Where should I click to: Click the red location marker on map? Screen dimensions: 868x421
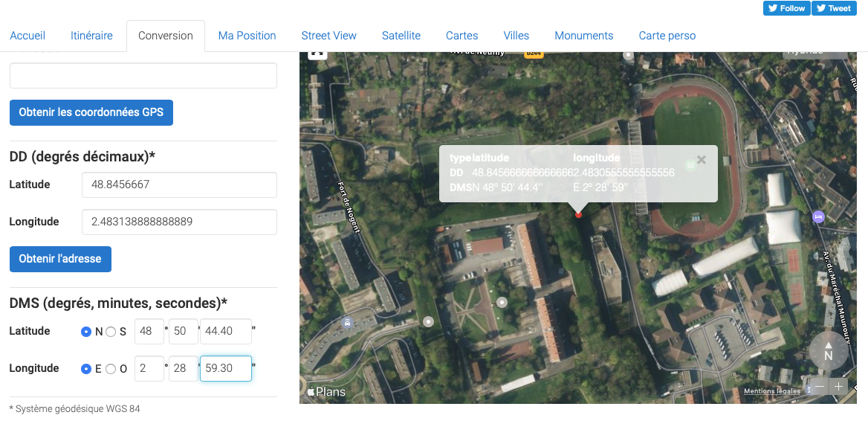(x=578, y=214)
